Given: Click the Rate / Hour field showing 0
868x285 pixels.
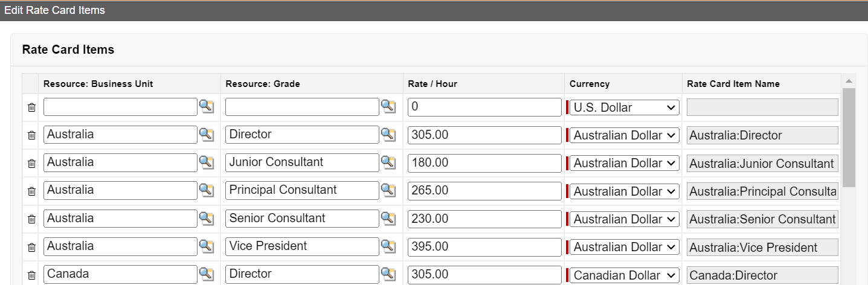Looking at the screenshot, I should click(484, 107).
